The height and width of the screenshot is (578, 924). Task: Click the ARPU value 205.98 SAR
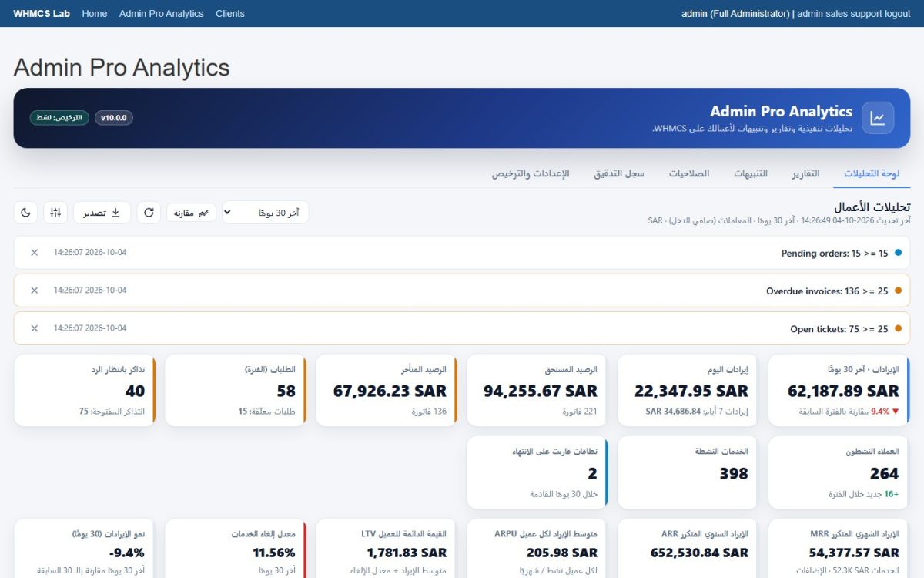click(x=562, y=553)
